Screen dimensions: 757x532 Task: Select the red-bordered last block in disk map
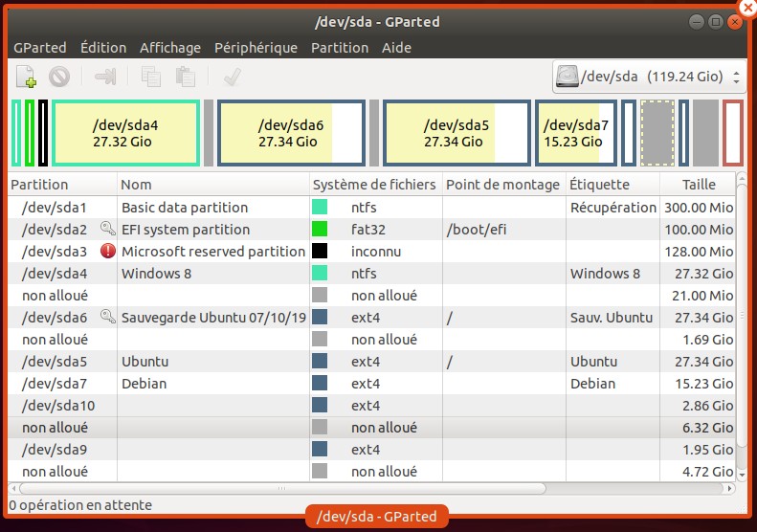(x=733, y=133)
